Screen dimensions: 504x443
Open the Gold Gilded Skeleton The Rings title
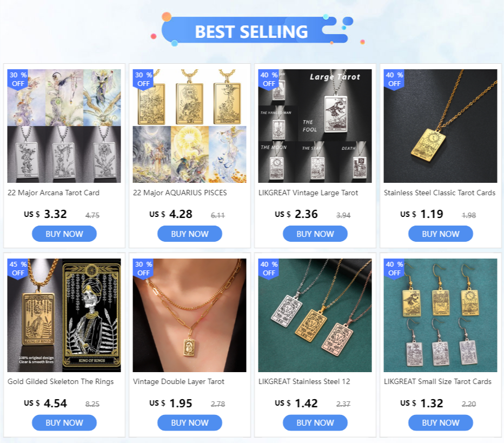coord(61,381)
